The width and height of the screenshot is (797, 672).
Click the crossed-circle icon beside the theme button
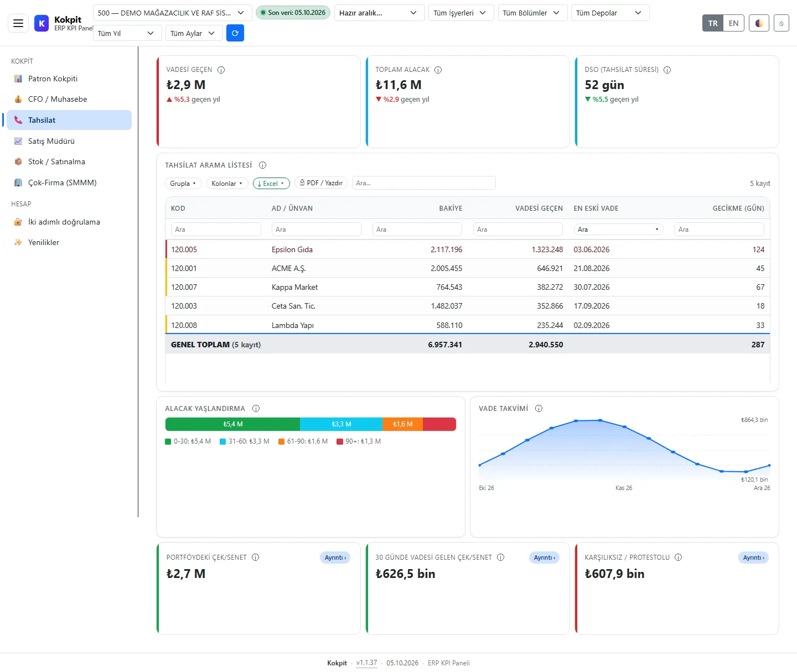pos(782,23)
